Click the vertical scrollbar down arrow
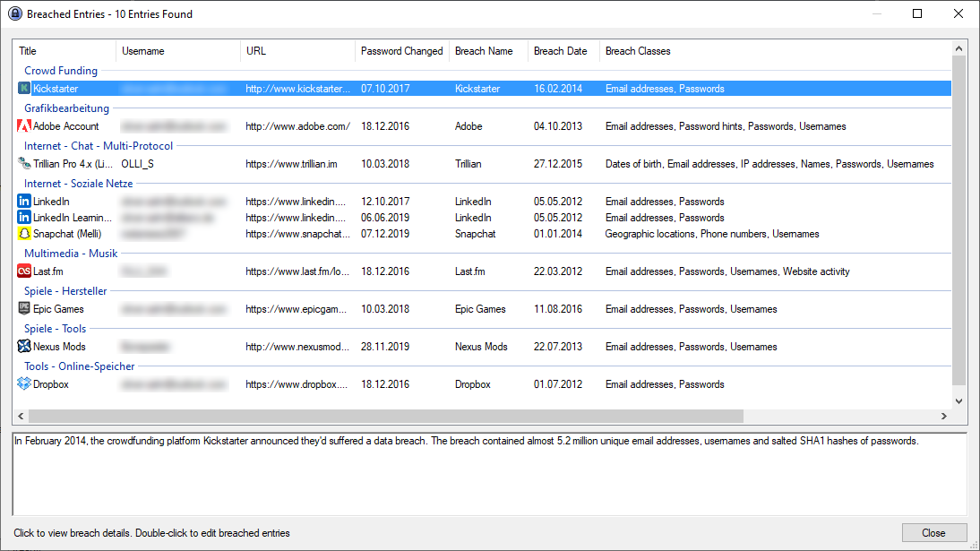The width and height of the screenshot is (980, 551). click(x=959, y=401)
